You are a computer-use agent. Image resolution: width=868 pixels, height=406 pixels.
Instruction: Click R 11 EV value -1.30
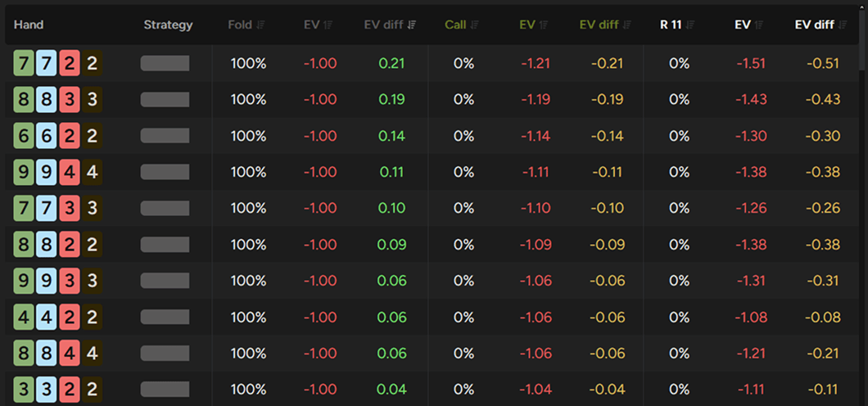click(751, 136)
